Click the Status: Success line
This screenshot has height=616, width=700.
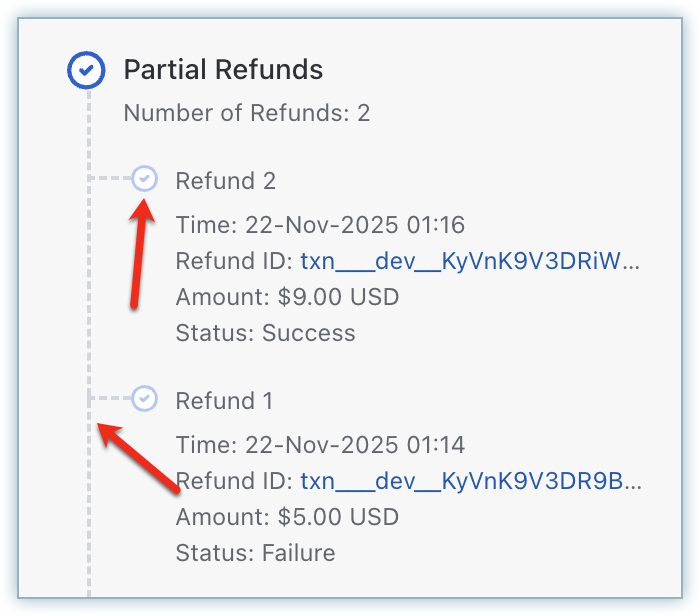(265, 333)
